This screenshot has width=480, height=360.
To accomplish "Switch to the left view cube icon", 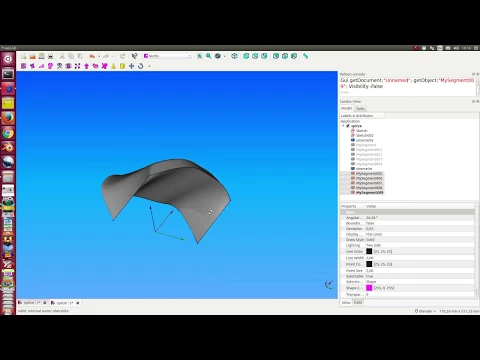I will click(294, 56).
